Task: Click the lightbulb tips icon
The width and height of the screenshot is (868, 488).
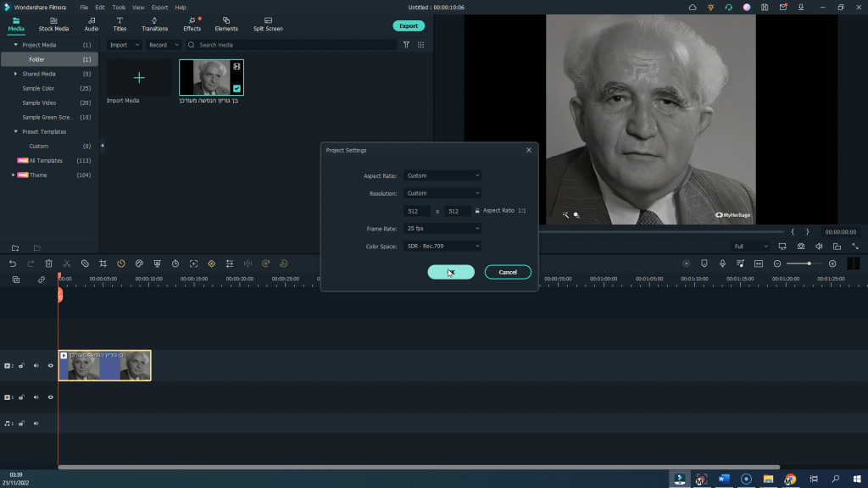Action: [x=711, y=7]
